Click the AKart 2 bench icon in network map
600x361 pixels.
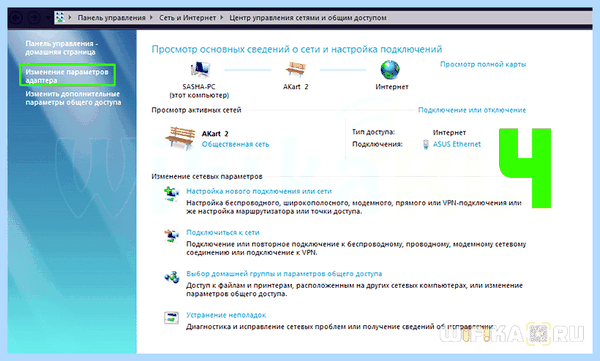[x=295, y=69]
